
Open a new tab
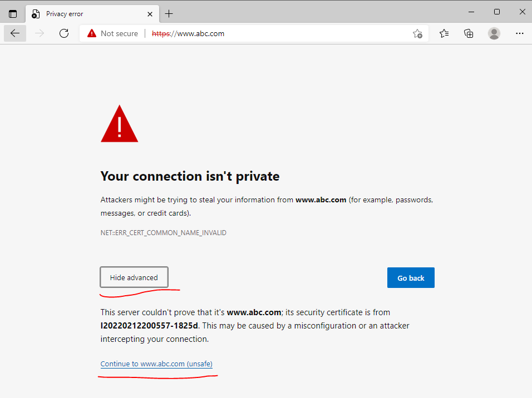[169, 14]
